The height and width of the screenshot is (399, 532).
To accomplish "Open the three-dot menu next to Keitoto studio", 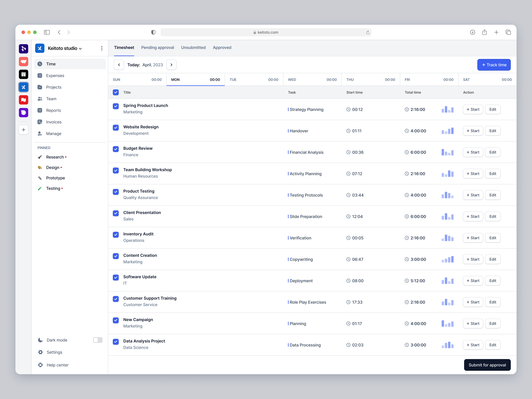I will 102,48.
